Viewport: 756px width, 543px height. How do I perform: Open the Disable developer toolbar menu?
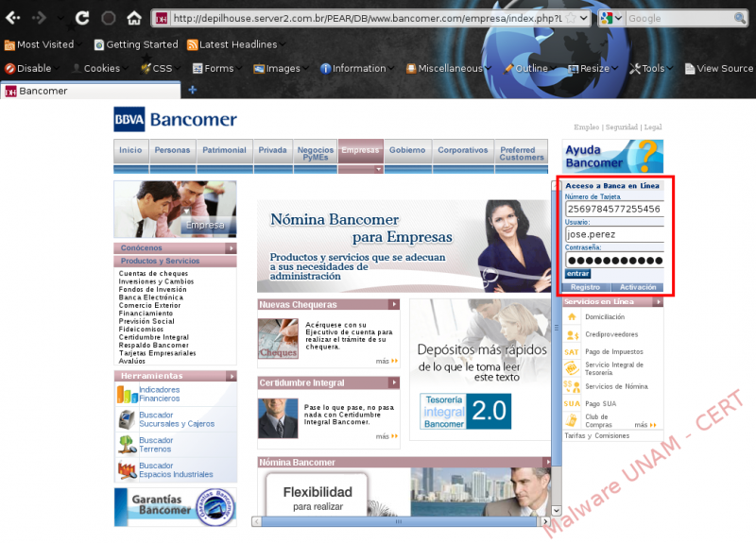(32, 68)
